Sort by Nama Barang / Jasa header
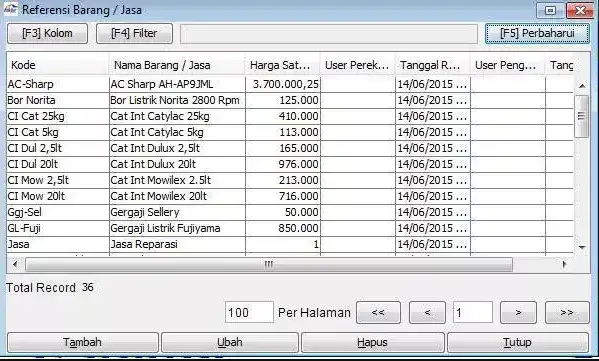 176,65
